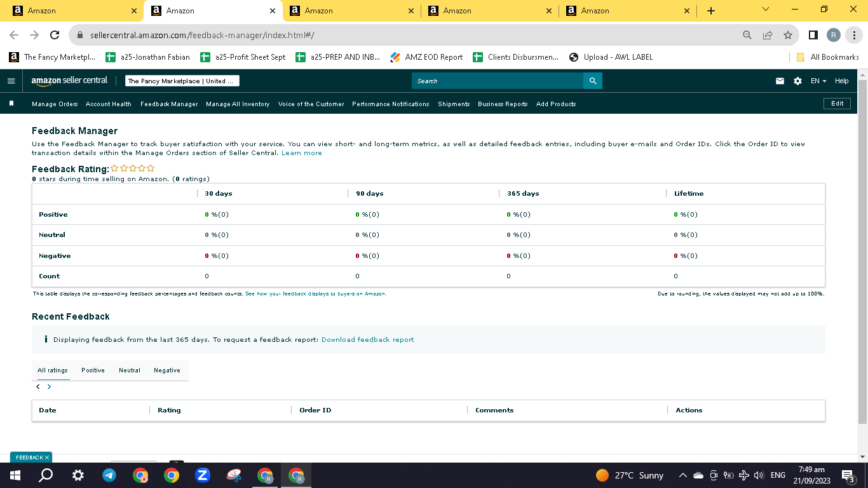Go to previous feedback page arrow
The height and width of the screenshot is (488, 868).
tap(38, 386)
